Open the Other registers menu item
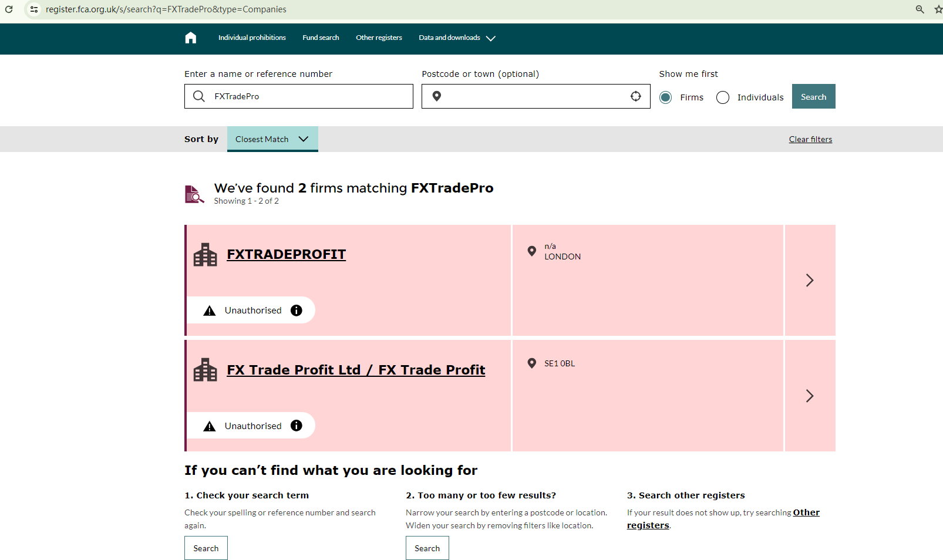 pyautogui.click(x=379, y=38)
